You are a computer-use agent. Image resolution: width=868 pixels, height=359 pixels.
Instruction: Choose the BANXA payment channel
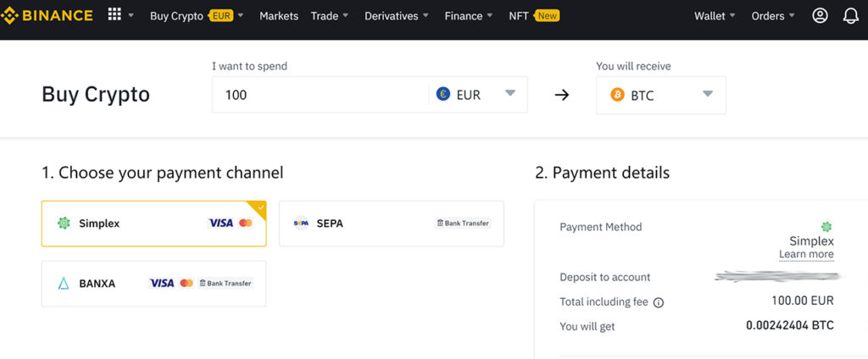153,283
